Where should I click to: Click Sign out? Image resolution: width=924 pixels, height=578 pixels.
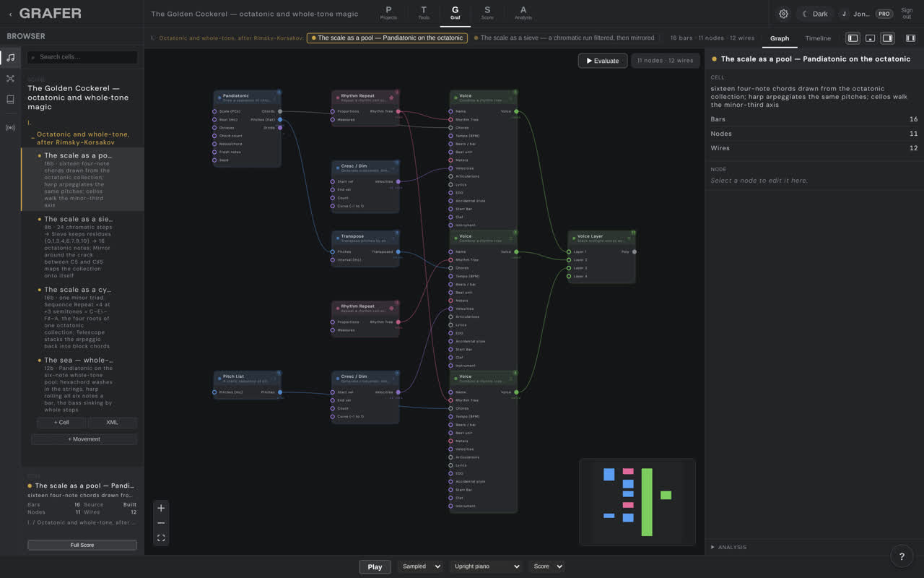(907, 14)
